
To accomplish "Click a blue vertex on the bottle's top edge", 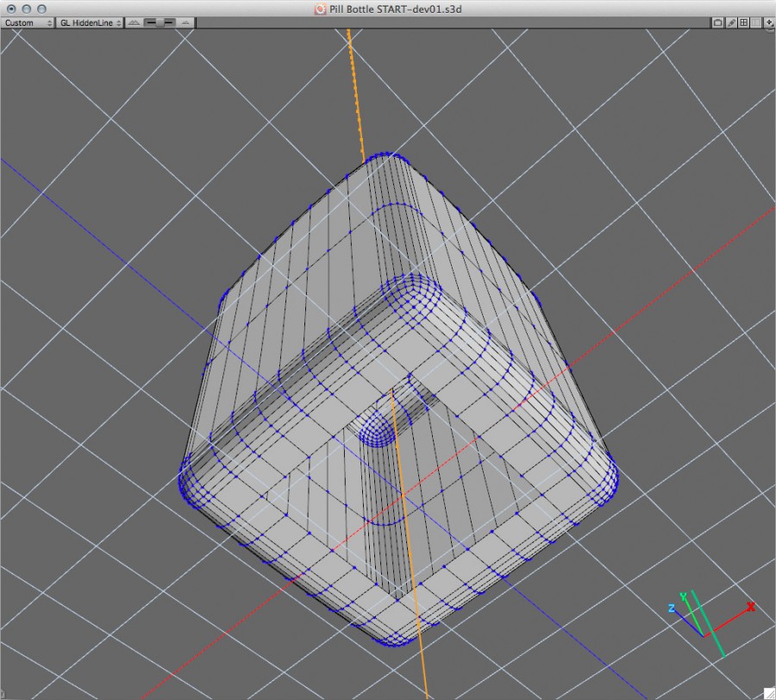I will coord(388,151).
